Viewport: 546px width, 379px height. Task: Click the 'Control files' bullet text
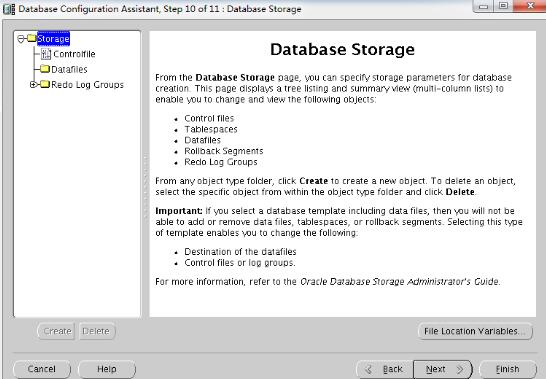point(209,118)
